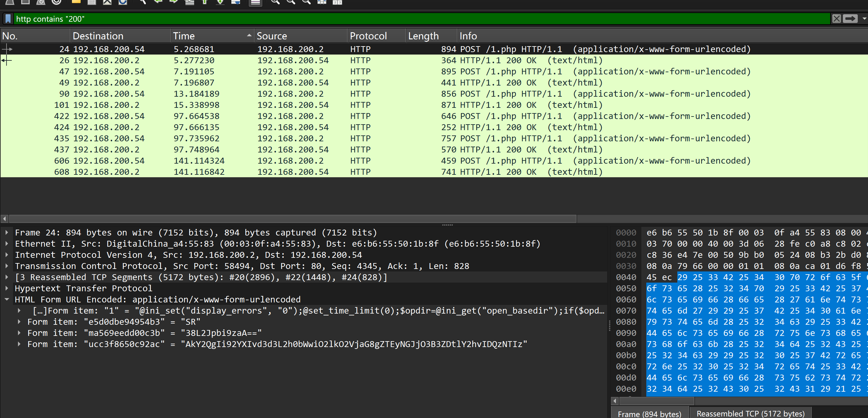Click the go back green arrow
This screenshot has height=418, width=868.
tap(158, 2)
